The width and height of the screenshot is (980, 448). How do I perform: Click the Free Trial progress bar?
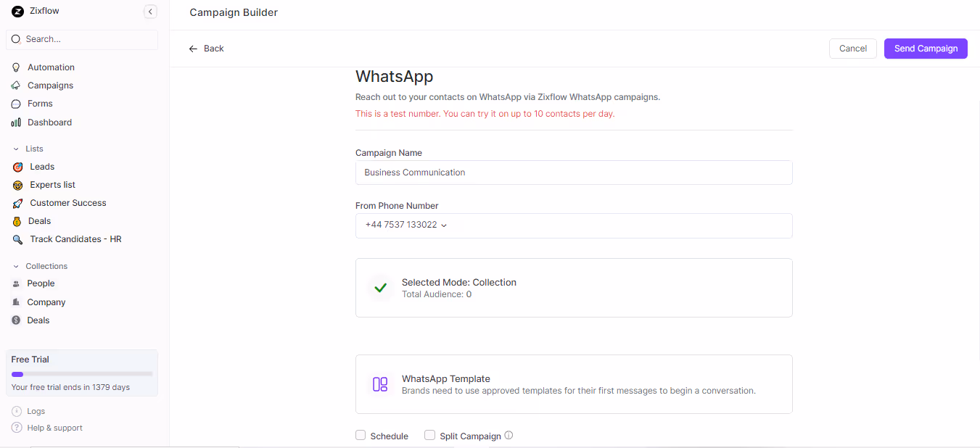coord(82,374)
